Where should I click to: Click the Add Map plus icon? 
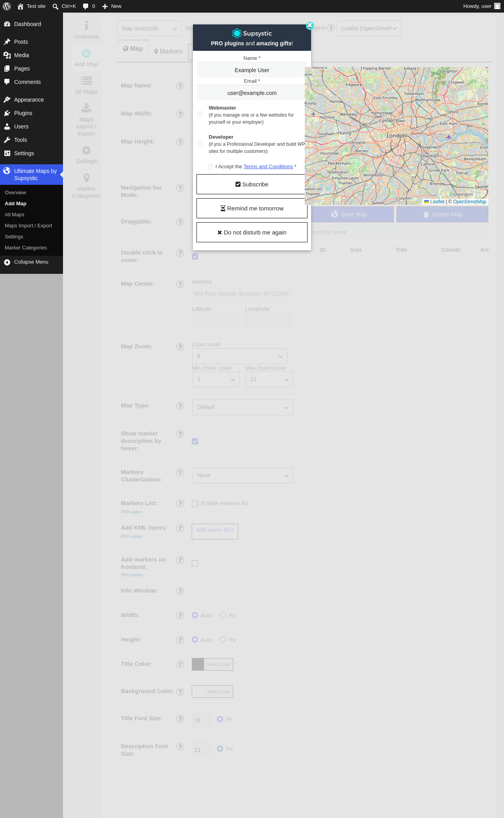pyautogui.click(x=86, y=53)
